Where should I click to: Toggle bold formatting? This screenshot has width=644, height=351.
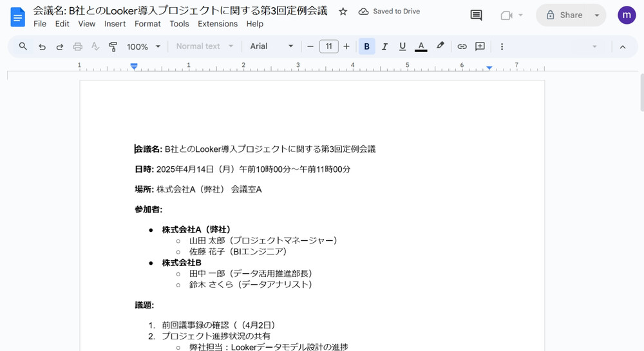[x=367, y=46]
